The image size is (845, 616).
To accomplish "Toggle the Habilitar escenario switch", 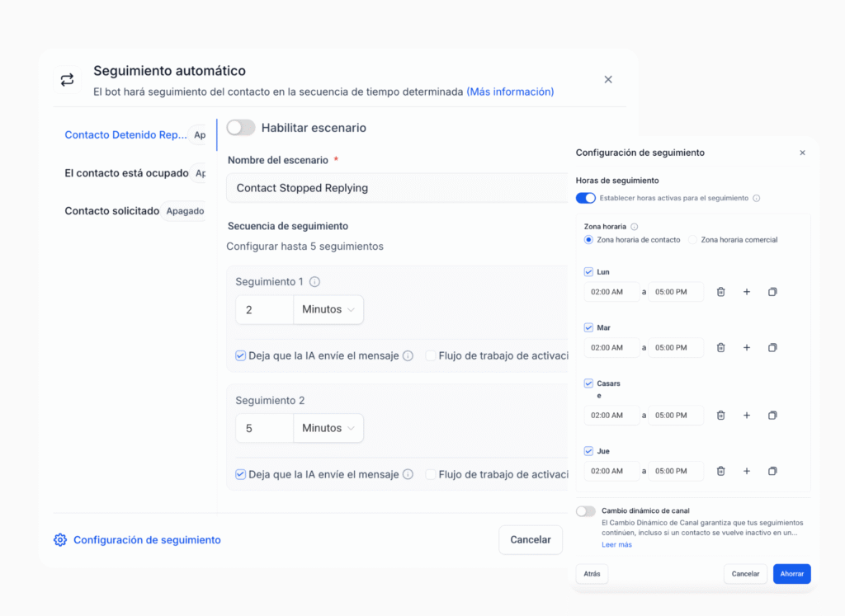I will [x=241, y=128].
